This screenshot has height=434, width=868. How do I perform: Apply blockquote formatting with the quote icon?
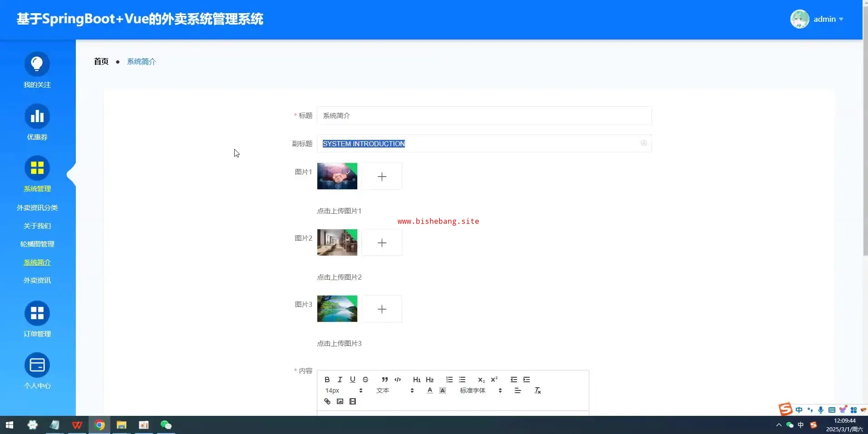pyautogui.click(x=385, y=380)
